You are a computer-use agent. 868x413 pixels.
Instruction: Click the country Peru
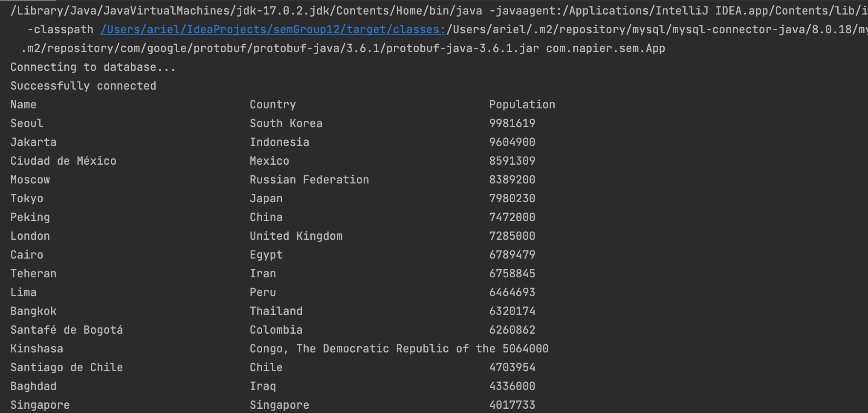pyautogui.click(x=263, y=292)
